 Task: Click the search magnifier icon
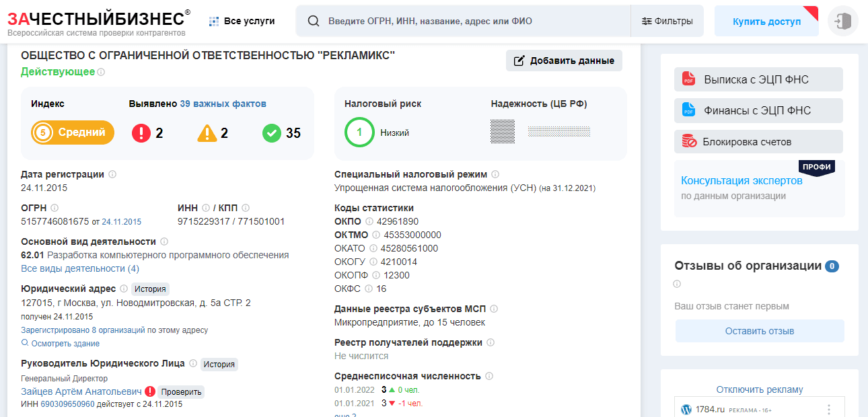[313, 21]
